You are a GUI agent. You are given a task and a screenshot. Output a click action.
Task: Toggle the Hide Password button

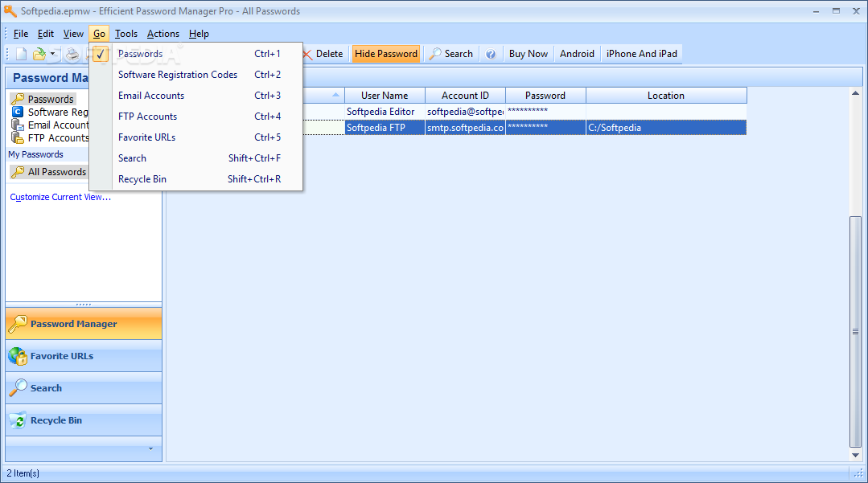click(x=386, y=54)
